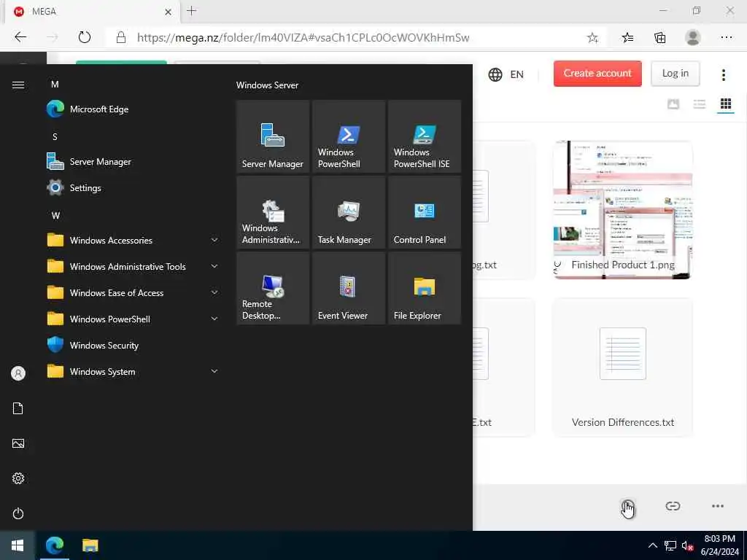Open Settings gear in Start sidebar
The height and width of the screenshot is (560, 747).
point(18,478)
